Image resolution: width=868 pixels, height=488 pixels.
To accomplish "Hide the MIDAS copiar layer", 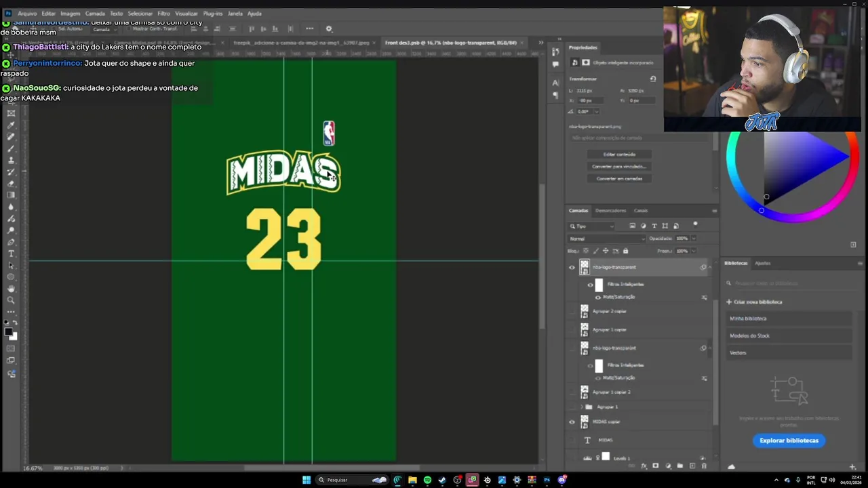I will (572, 422).
